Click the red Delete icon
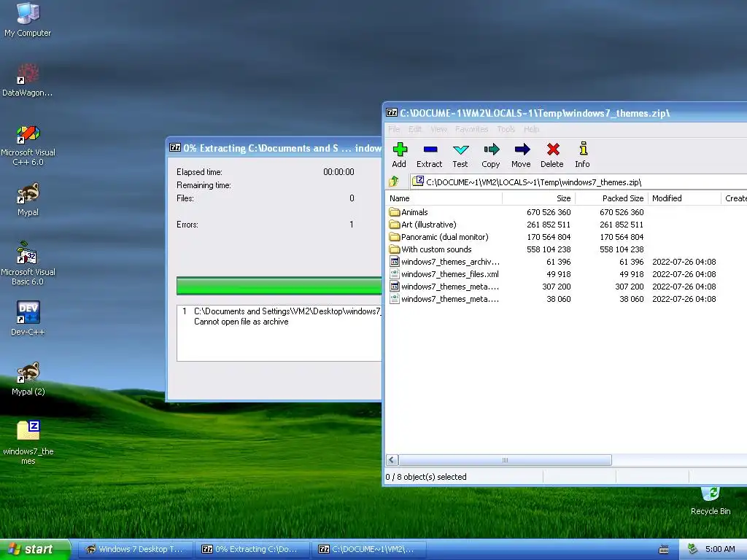The height and width of the screenshot is (560, 747). (x=552, y=155)
